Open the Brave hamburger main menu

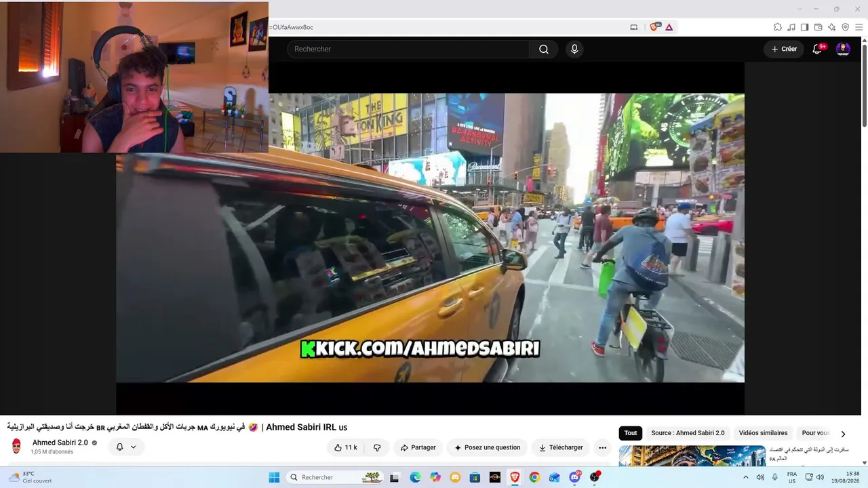(x=859, y=27)
